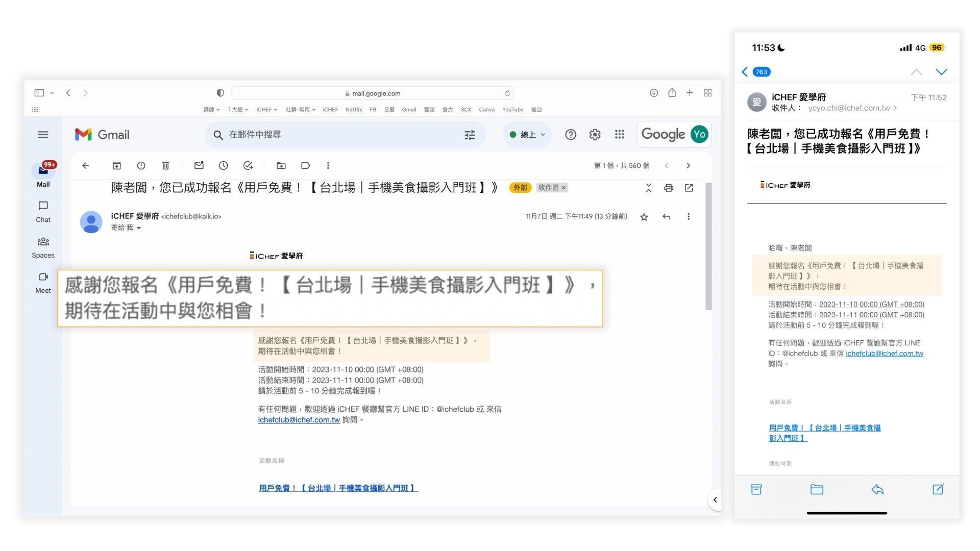Open the email in a new window

click(x=689, y=188)
